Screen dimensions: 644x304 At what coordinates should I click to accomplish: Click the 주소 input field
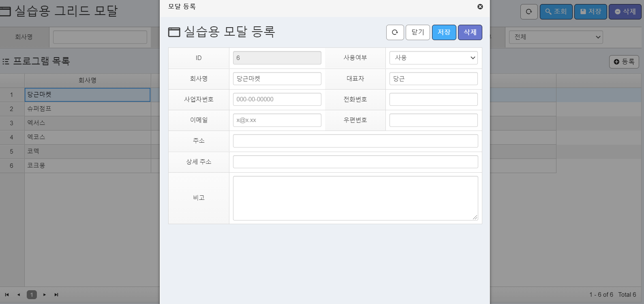click(355, 141)
